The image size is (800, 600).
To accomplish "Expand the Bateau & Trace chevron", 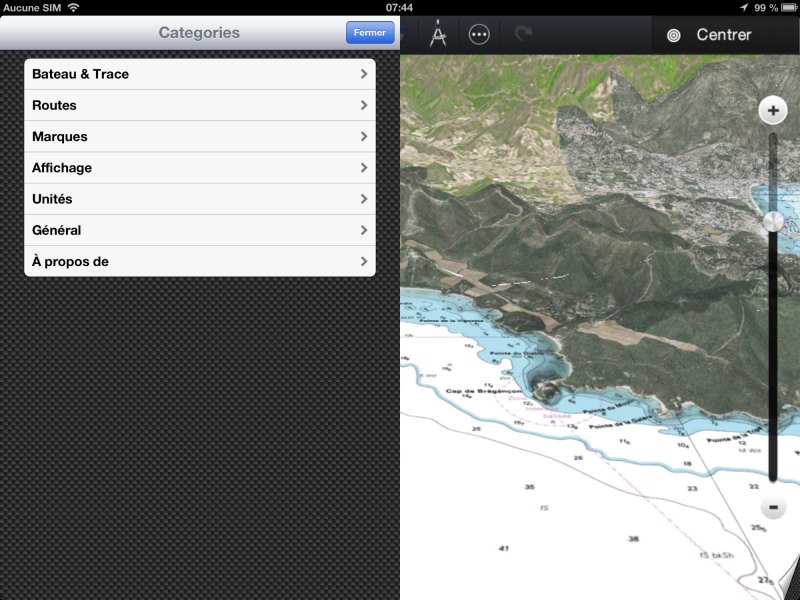I will coord(364,74).
